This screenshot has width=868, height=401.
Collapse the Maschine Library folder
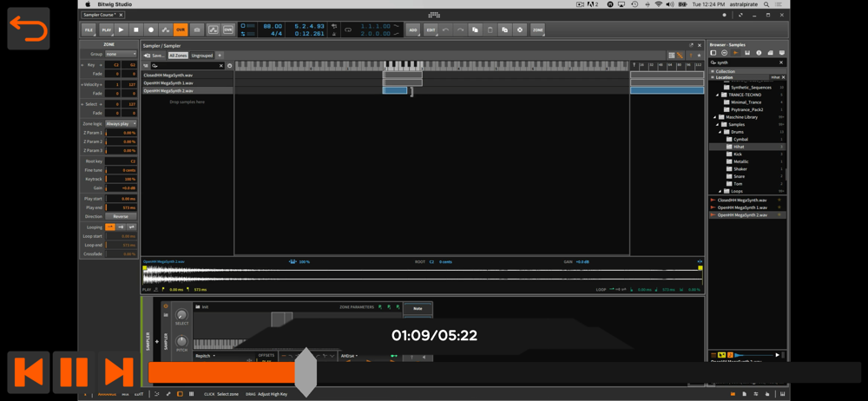714,117
